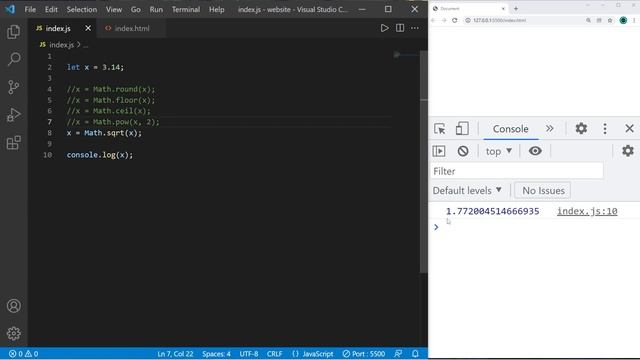Show errors and warnings in status bar
640x360 pixels.
click(24, 354)
